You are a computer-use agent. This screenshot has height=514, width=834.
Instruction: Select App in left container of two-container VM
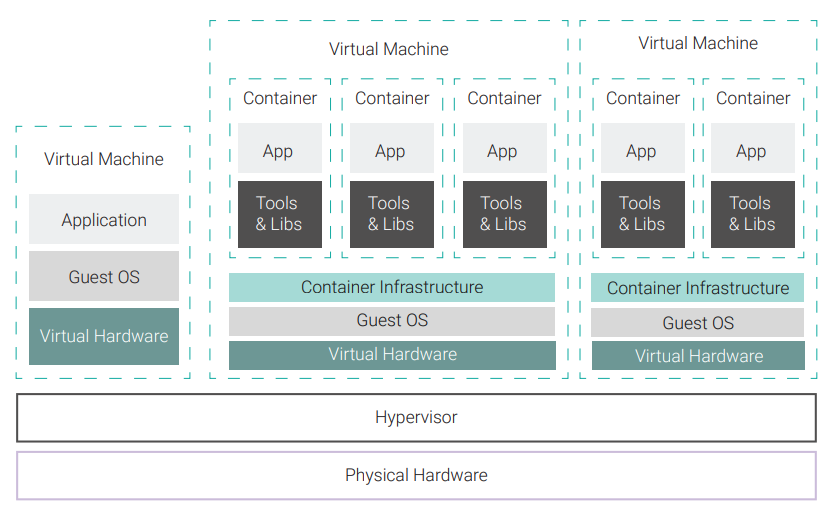(x=643, y=148)
